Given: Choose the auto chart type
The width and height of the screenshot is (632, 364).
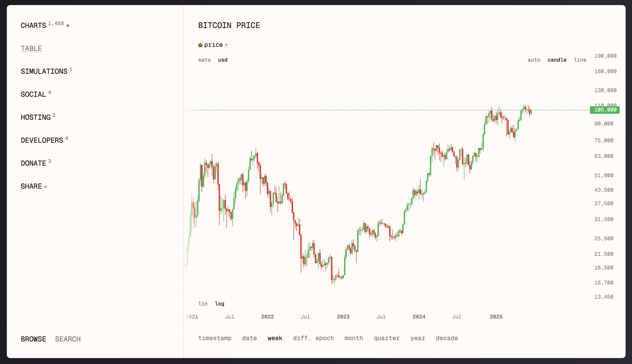Looking at the screenshot, I should tap(534, 60).
